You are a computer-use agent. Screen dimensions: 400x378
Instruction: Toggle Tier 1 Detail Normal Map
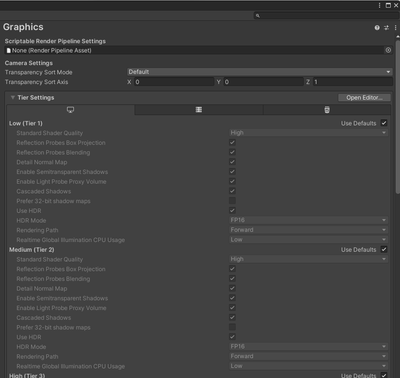232,162
